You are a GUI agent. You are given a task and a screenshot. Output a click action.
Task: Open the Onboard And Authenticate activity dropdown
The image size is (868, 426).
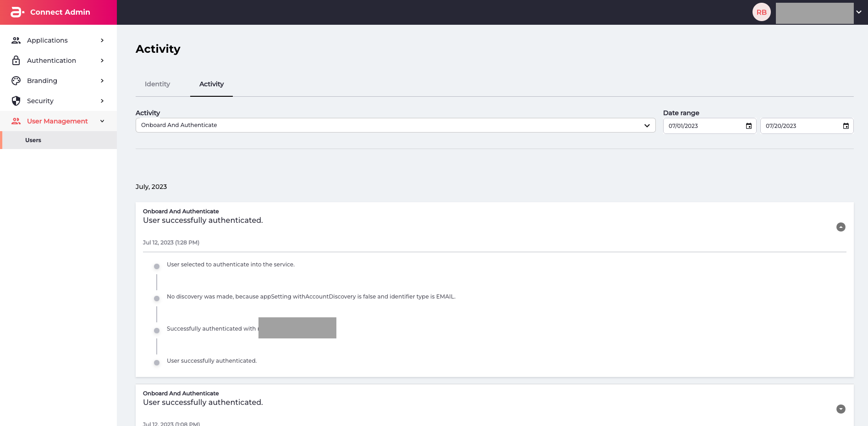tap(396, 125)
